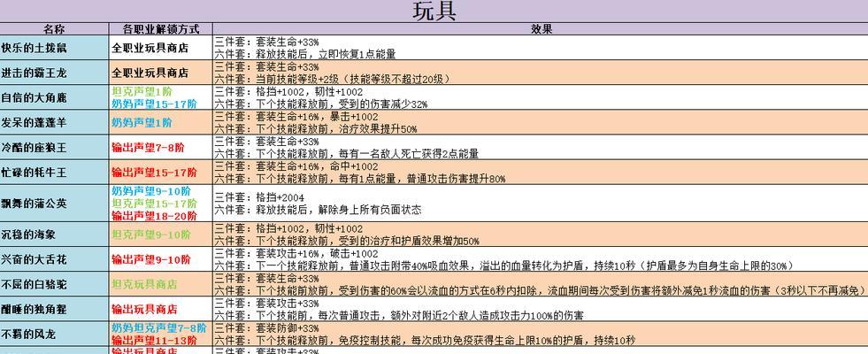Click the cell 快乐的土拨鼠
This screenshot has height=354, width=868.
click(54, 48)
